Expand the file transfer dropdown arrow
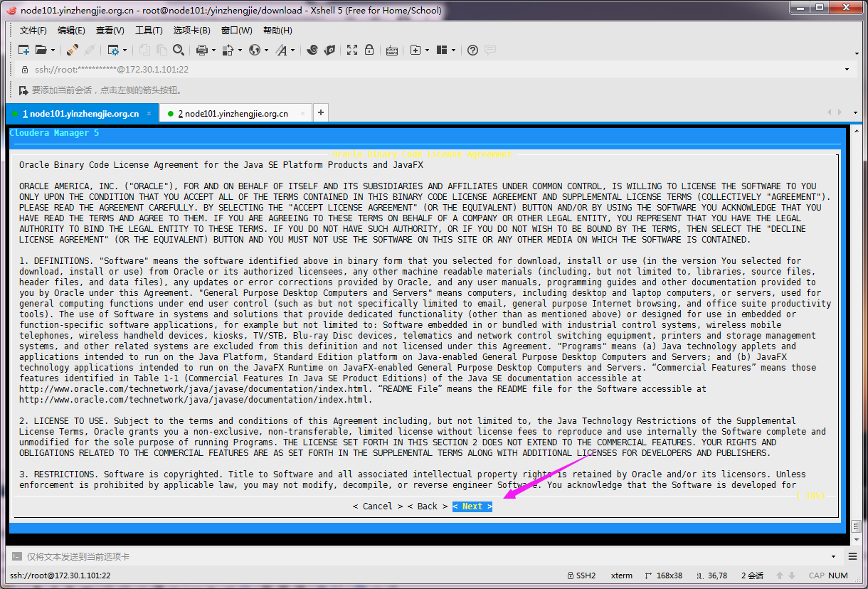 240,50
